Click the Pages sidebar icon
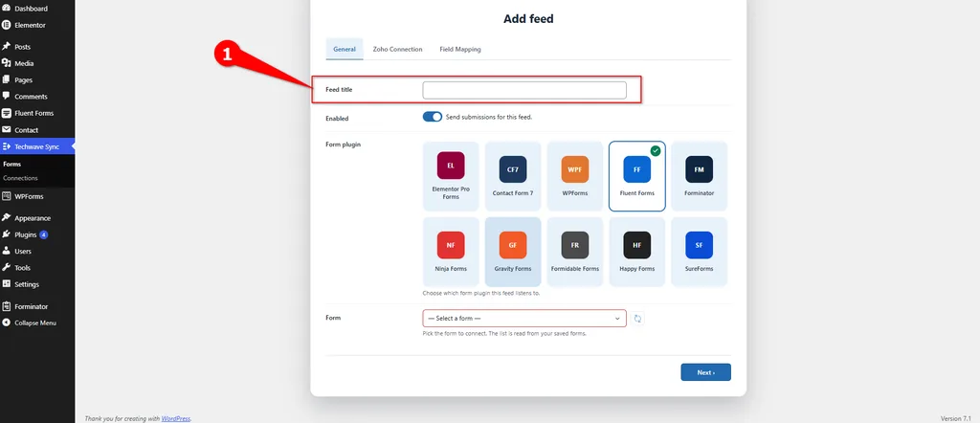This screenshot has width=980, height=423. click(x=7, y=80)
